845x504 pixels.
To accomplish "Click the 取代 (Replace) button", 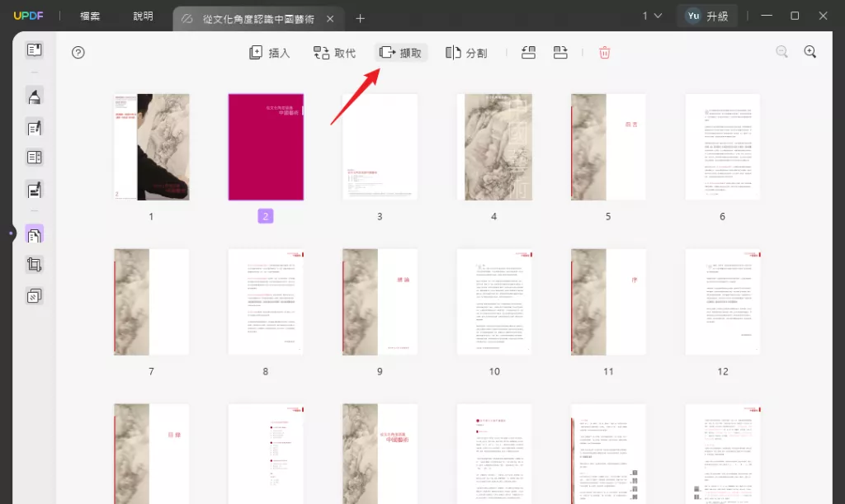I will click(x=334, y=53).
